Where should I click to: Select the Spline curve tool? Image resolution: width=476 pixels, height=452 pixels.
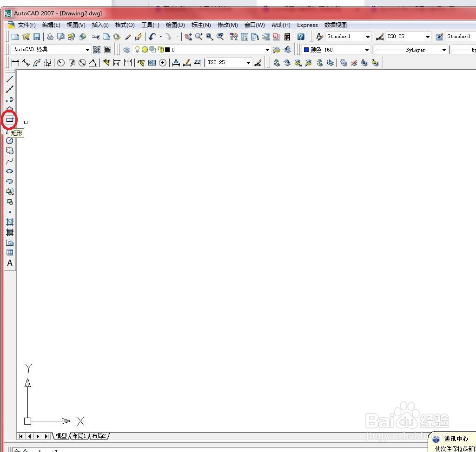[10, 161]
